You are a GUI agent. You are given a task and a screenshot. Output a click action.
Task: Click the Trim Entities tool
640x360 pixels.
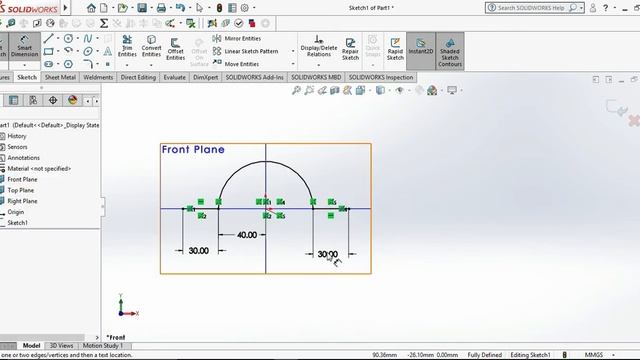click(x=127, y=46)
